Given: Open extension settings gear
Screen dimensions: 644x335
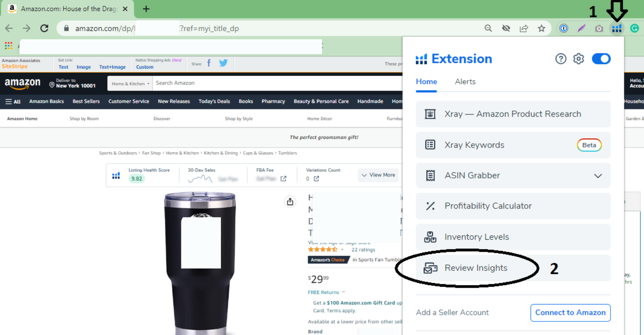Looking at the screenshot, I should pos(579,59).
